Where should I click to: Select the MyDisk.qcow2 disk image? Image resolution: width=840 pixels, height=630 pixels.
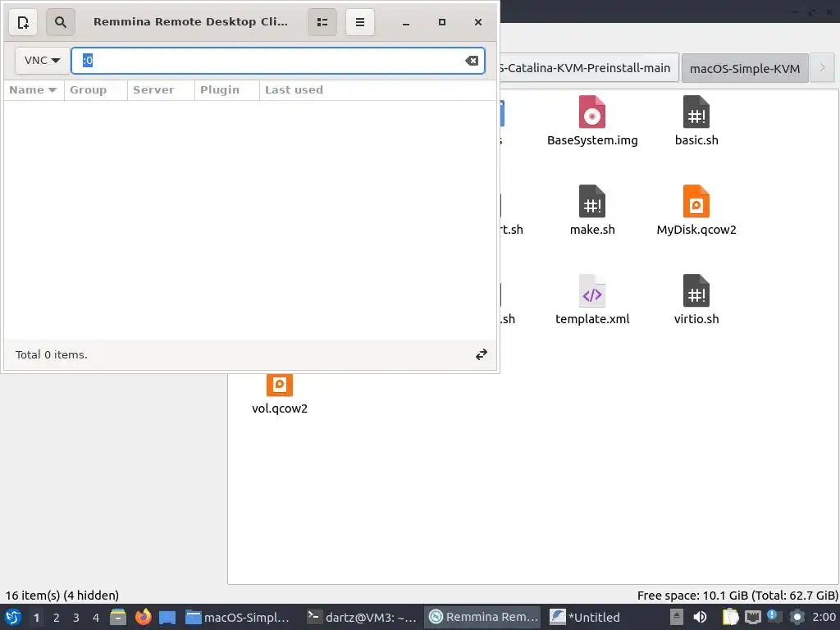tap(696, 211)
